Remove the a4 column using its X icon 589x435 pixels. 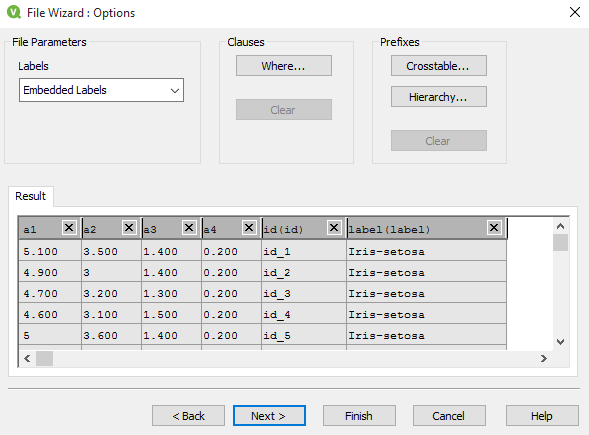[249, 228]
